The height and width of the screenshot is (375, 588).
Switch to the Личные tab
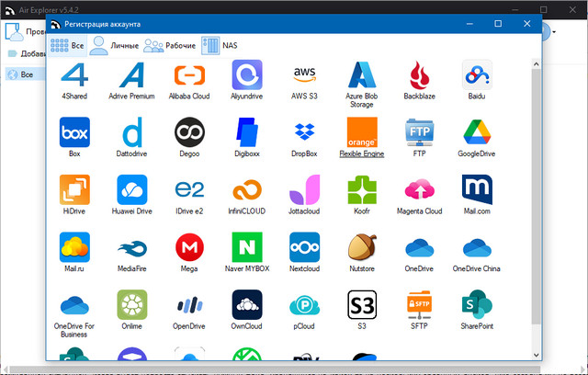[114, 45]
